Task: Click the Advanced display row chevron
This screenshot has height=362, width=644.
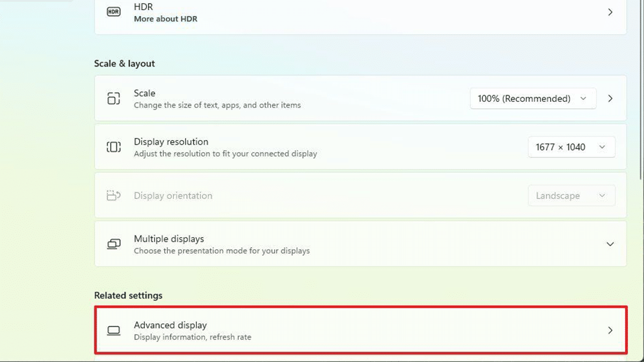Action: tap(610, 330)
